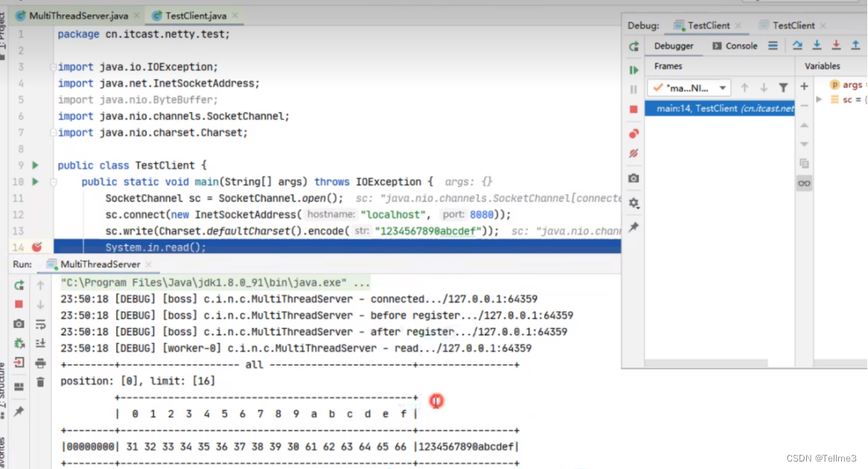Open the debugger settings gear icon
Viewport: 868px width, 469px height.
(633, 202)
